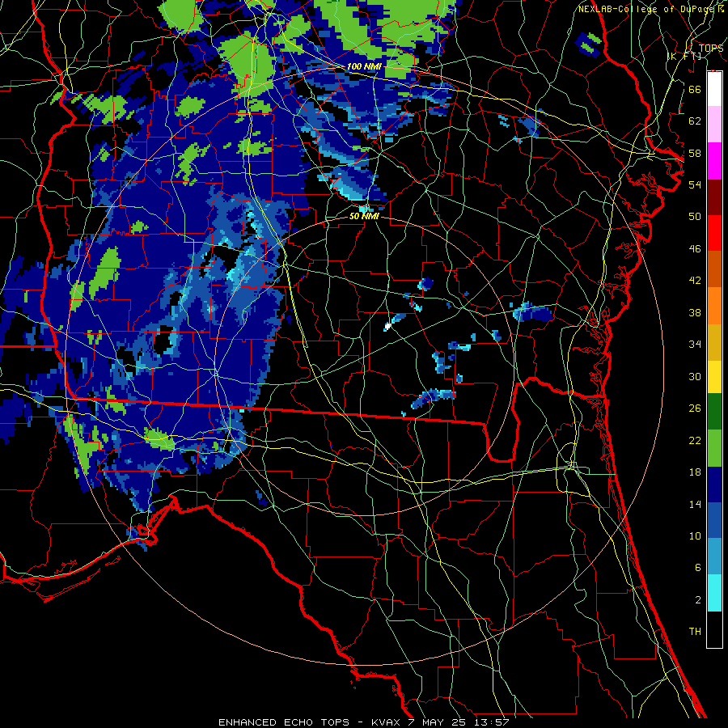Click the legend value "66"
Screen dimensions: 728x728
(695, 89)
